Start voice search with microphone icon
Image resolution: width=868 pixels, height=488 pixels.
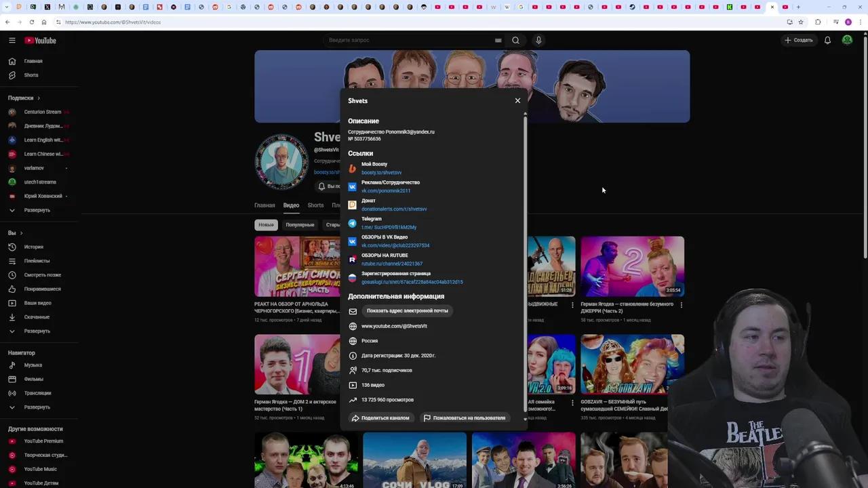538,40
